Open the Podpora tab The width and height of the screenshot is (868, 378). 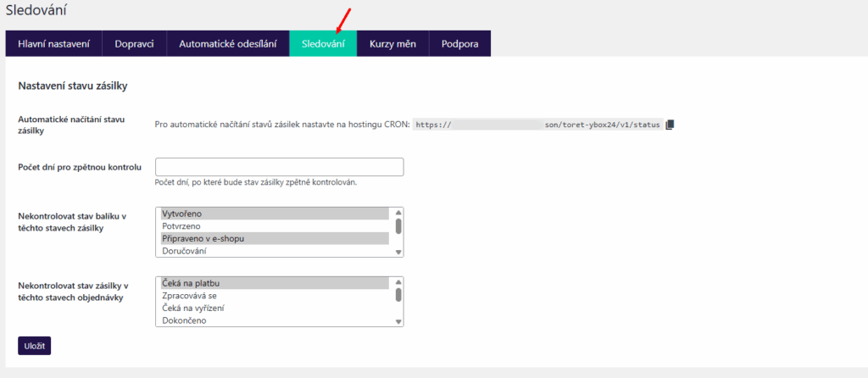click(459, 44)
